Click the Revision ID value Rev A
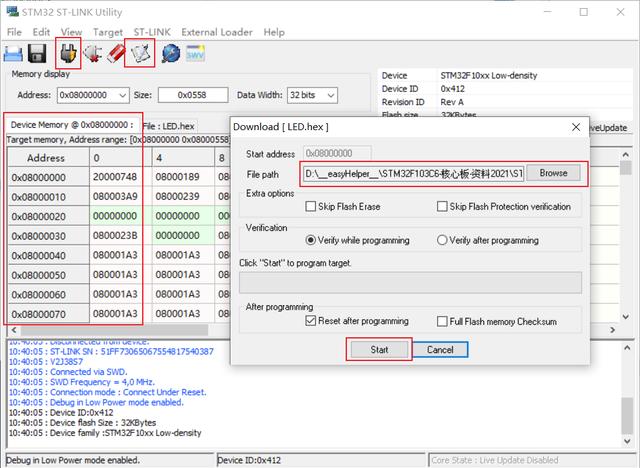 452,102
